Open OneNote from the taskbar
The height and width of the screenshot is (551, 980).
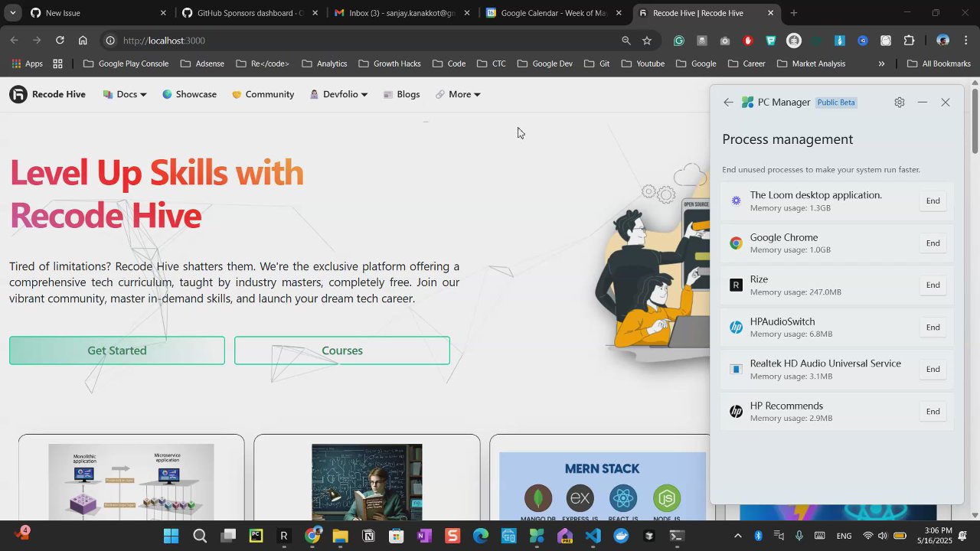pyautogui.click(x=424, y=536)
